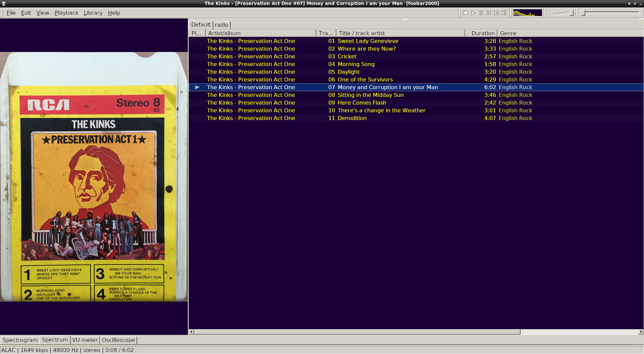Switch to the Oscilloscope tab
644x354 pixels.
click(118, 340)
